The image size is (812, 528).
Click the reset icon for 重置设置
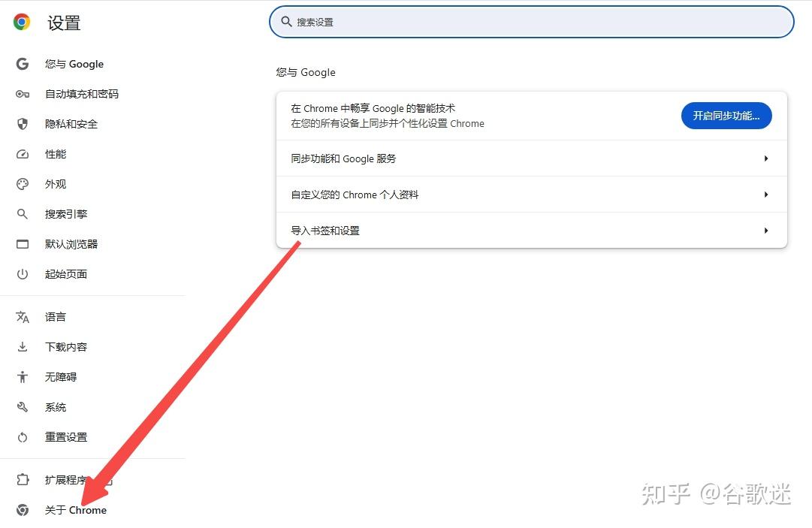pos(23,437)
